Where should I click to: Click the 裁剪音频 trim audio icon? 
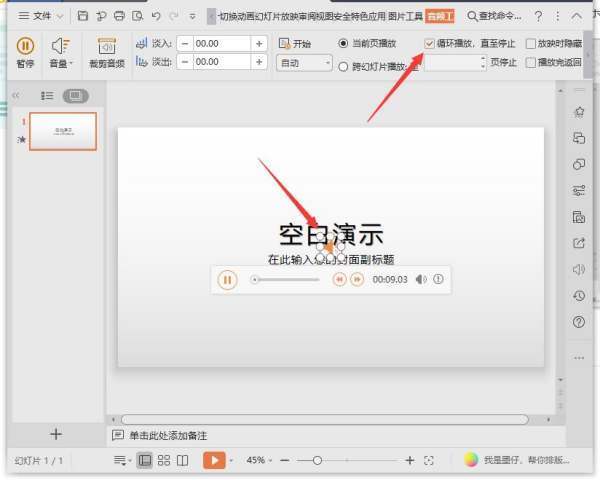(x=106, y=52)
